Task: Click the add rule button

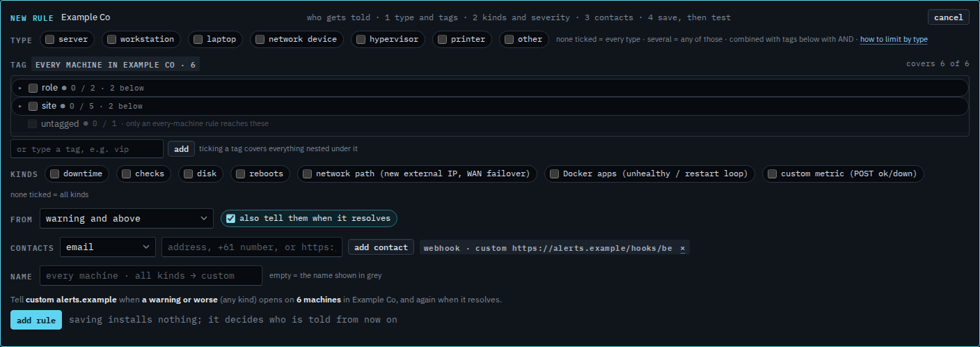Action: pos(36,320)
